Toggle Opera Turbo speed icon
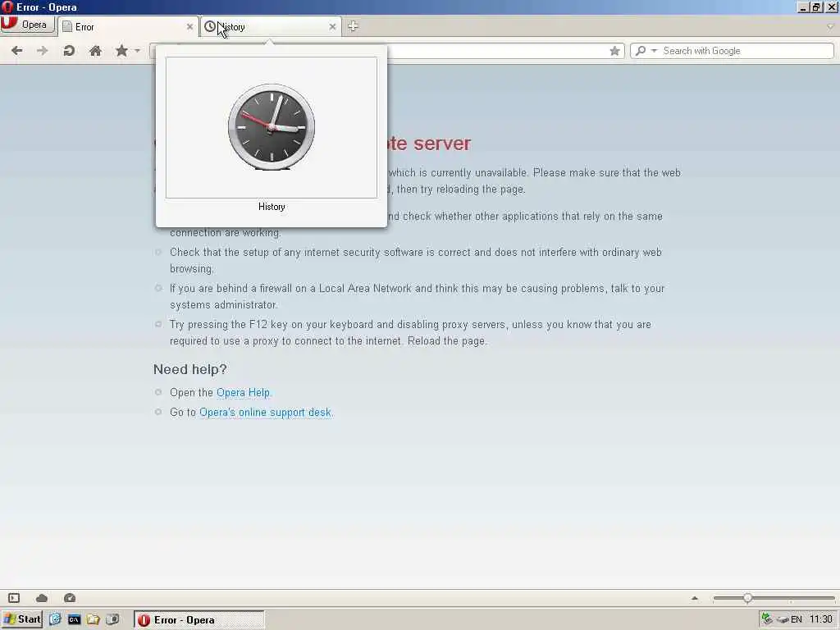The image size is (840, 630). (70, 598)
